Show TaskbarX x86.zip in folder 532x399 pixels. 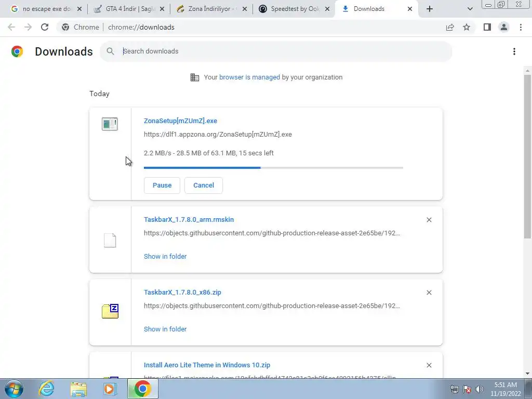click(165, 329)
